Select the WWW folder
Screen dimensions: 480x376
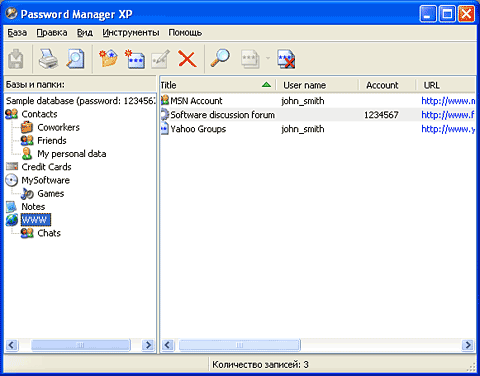[x=36, y=220]
